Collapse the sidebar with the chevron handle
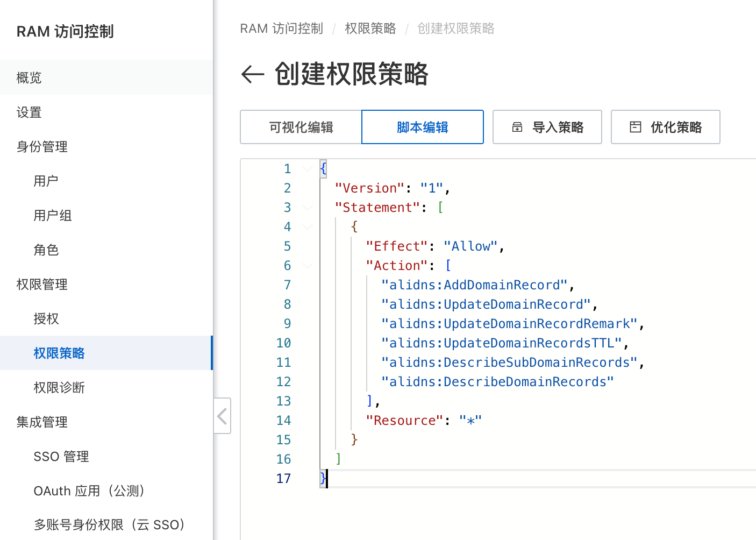The width and height of the screenshot is (756, 540). (x=223, y=416)
